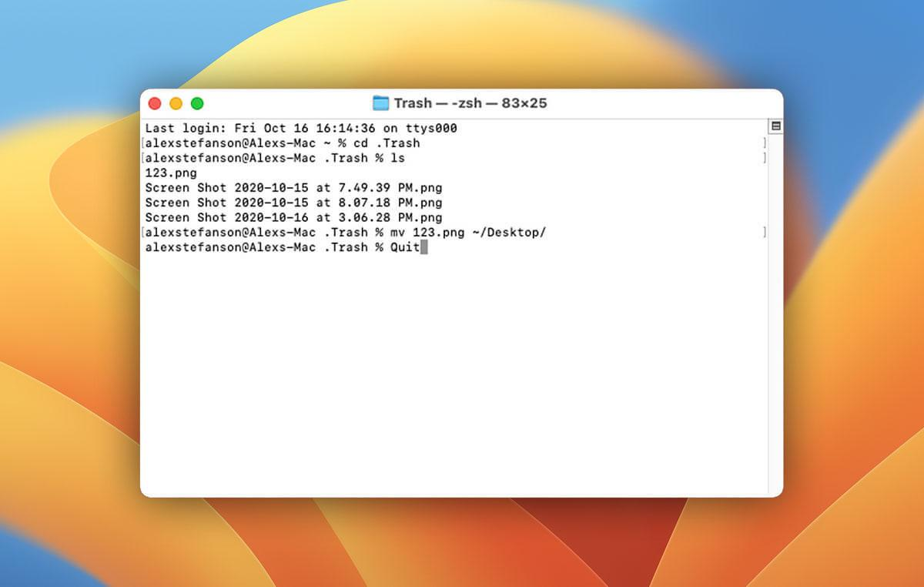924x587 pixels.
Task: Click the "mv 123.png ~/Desktop/" command line
Action: coord(346,233)
